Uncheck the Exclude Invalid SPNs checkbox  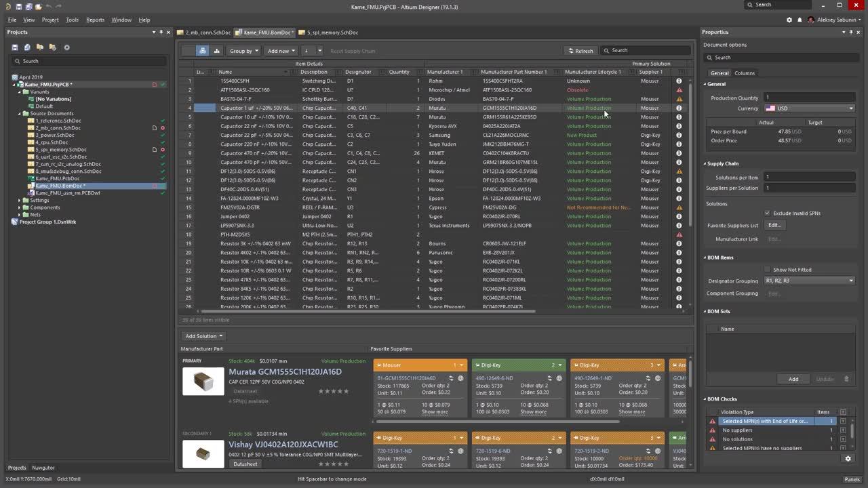[x=767, y=213]
